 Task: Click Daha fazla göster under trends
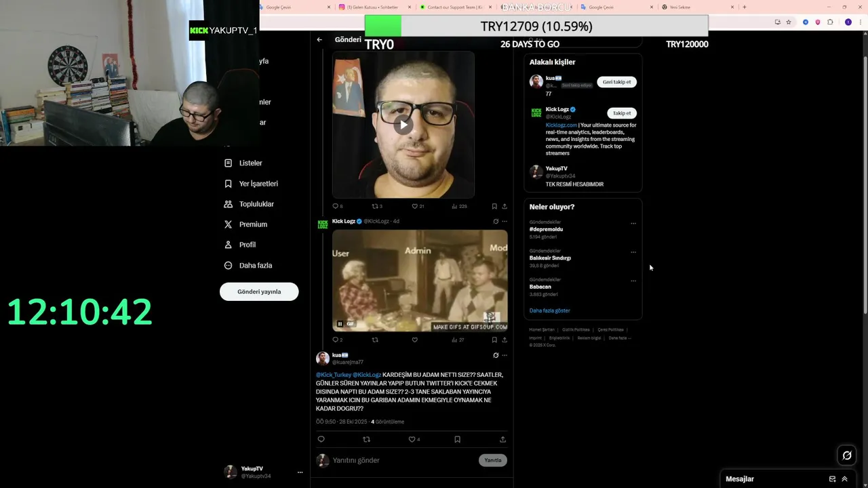pyautogui.click(x=550, y=310)
